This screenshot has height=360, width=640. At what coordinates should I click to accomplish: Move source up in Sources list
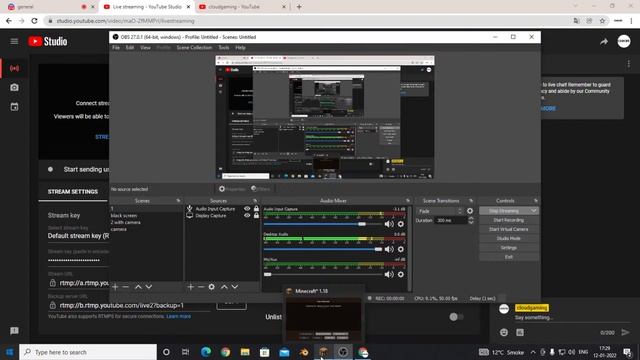point(224,287)
